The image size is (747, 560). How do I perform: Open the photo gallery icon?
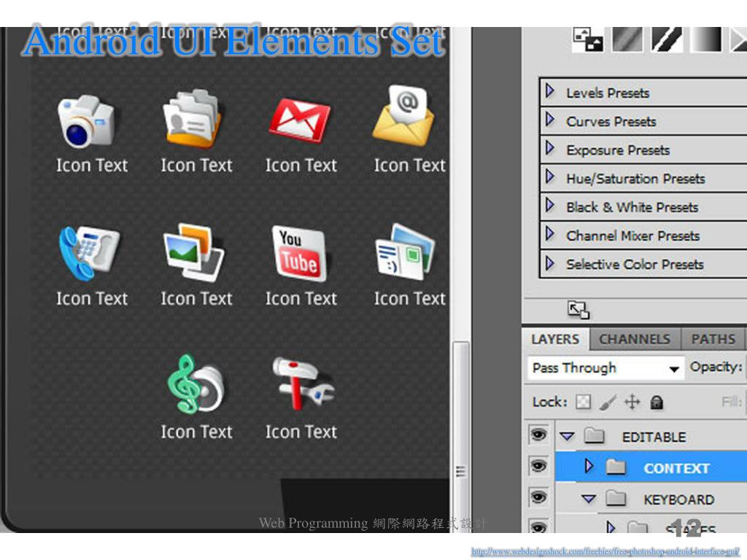click(x=193, y=252)
